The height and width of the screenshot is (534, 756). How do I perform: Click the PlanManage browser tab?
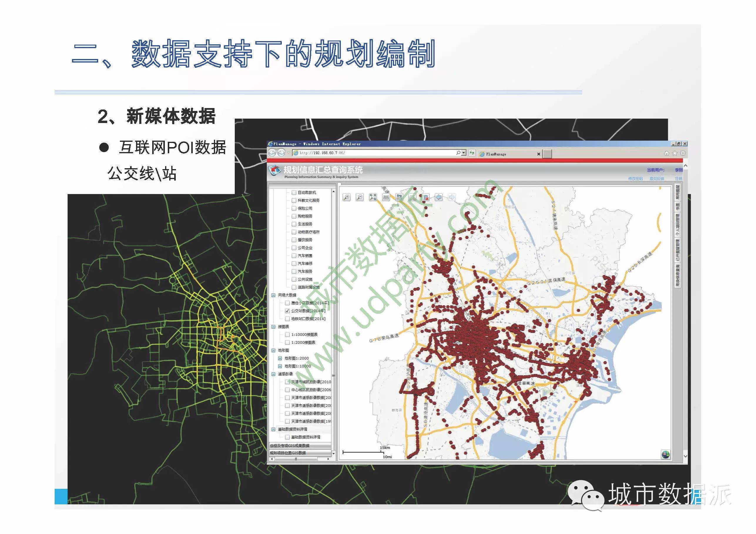[510, 154]
